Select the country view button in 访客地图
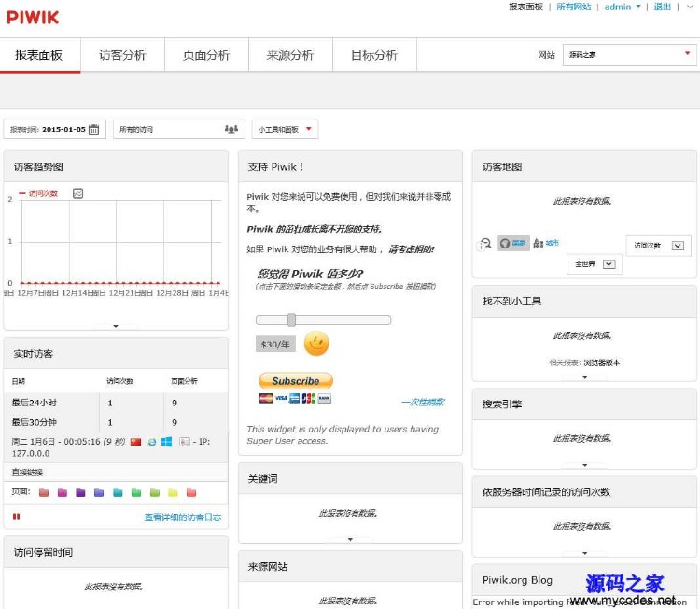700x609 pixels. coord(513,243)
